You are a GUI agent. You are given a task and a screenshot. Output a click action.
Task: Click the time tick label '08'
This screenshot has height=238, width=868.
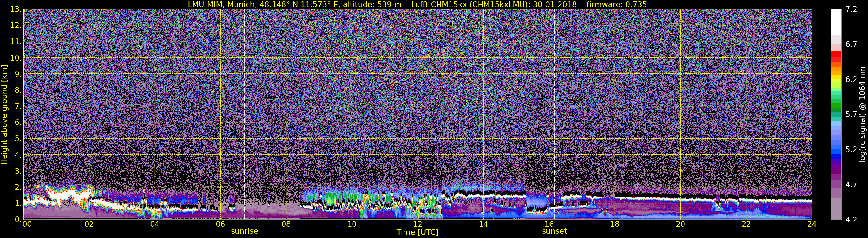click(286, 224)
